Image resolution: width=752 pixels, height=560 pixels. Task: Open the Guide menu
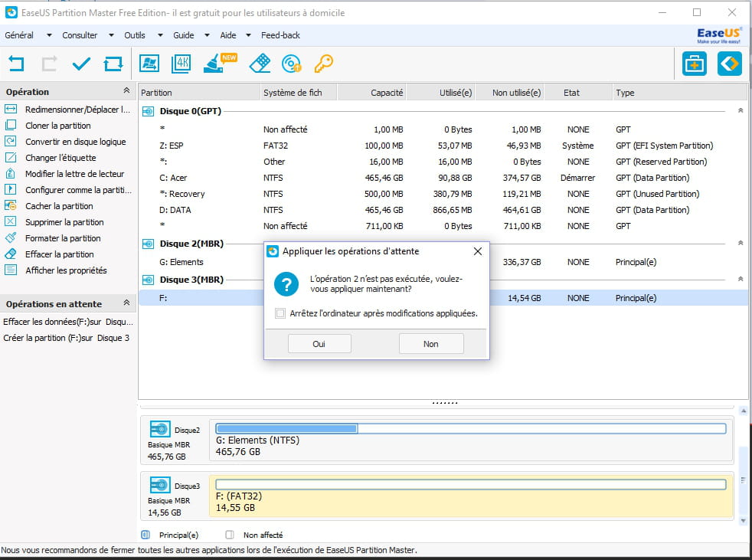(x=191, y=35)
